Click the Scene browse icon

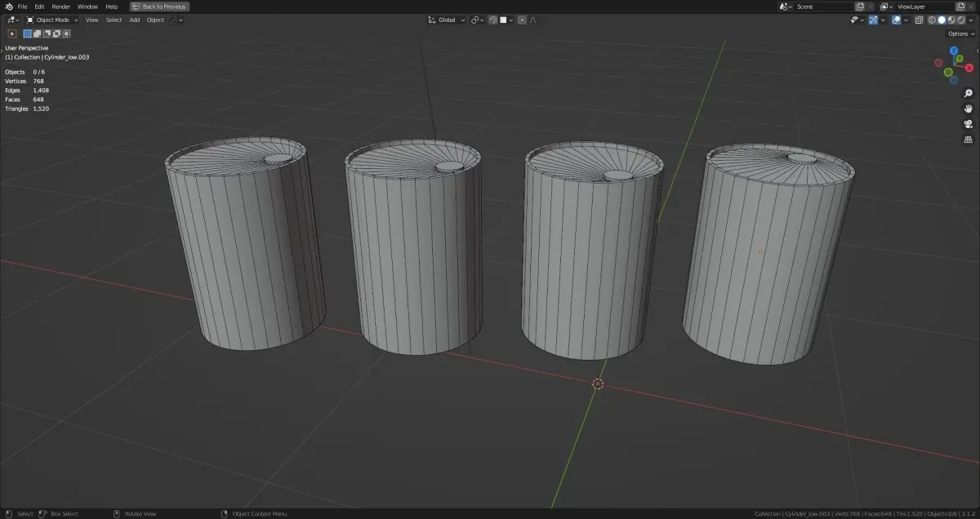(786, 7)
